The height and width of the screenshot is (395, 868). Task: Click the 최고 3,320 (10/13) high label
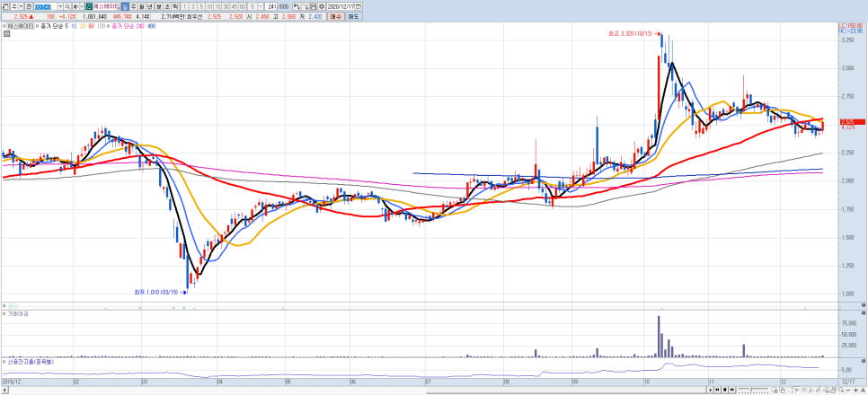(632, 34)
